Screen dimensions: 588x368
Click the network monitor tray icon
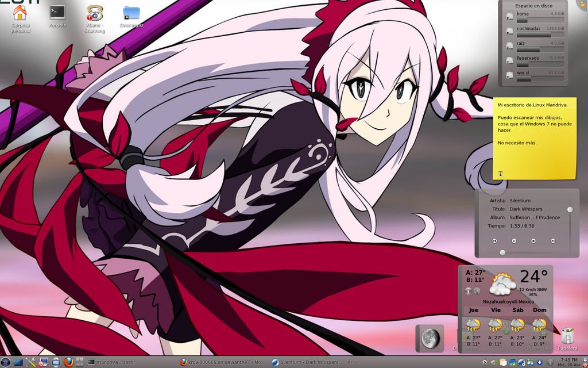(512, 362)
